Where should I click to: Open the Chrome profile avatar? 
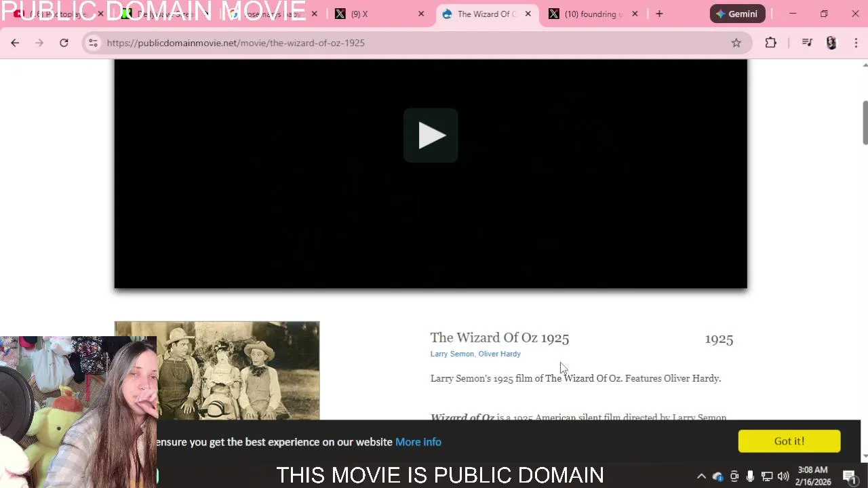point(831,43)
